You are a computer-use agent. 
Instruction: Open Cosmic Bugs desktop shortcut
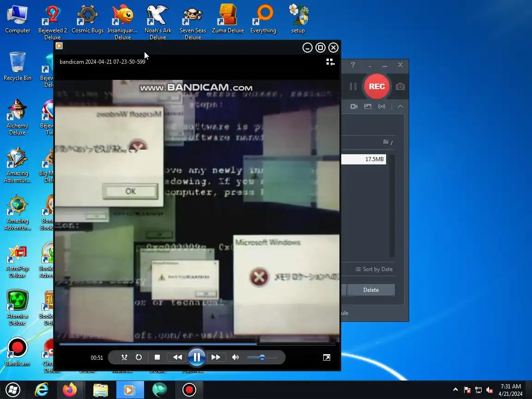88,19
